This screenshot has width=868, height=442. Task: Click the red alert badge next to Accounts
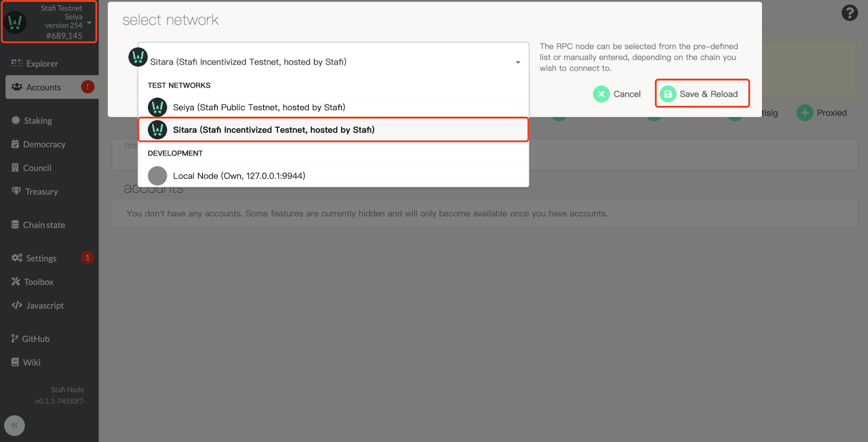pyautogui.click(x=88, y=87)
